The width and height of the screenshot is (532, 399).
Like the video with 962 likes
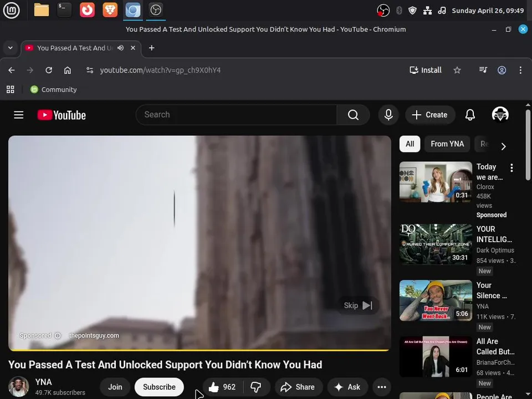click(223, 387)
